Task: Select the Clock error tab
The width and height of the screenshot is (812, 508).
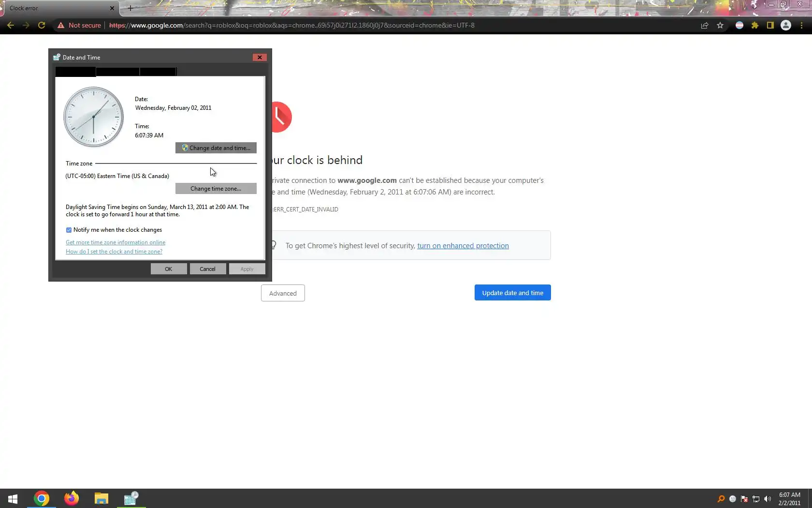Action: [60, 8]
